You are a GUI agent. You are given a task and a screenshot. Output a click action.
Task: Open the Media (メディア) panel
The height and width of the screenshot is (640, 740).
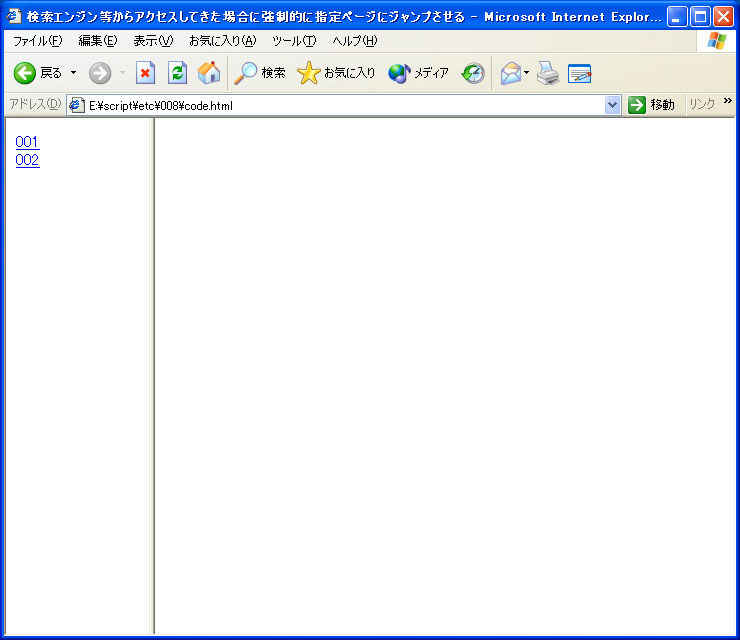pyautogui.click(x=418, y=73)
